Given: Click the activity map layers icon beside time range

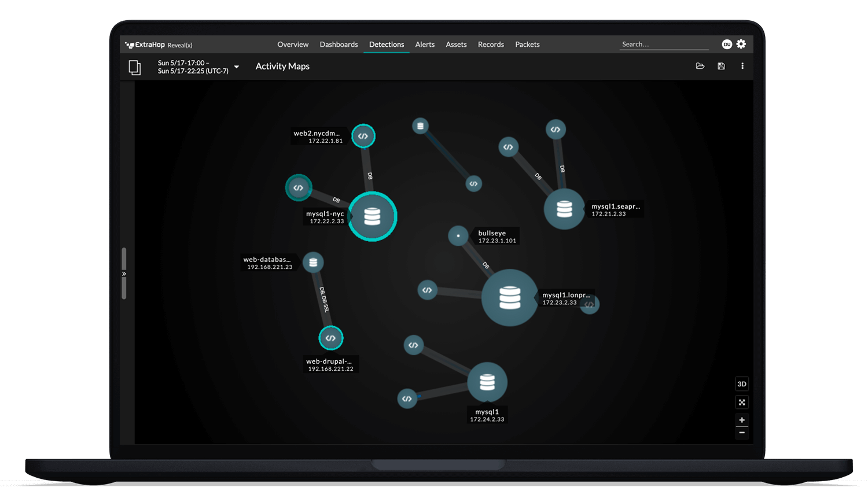Looking at the screenshot, I should (135, 68).
